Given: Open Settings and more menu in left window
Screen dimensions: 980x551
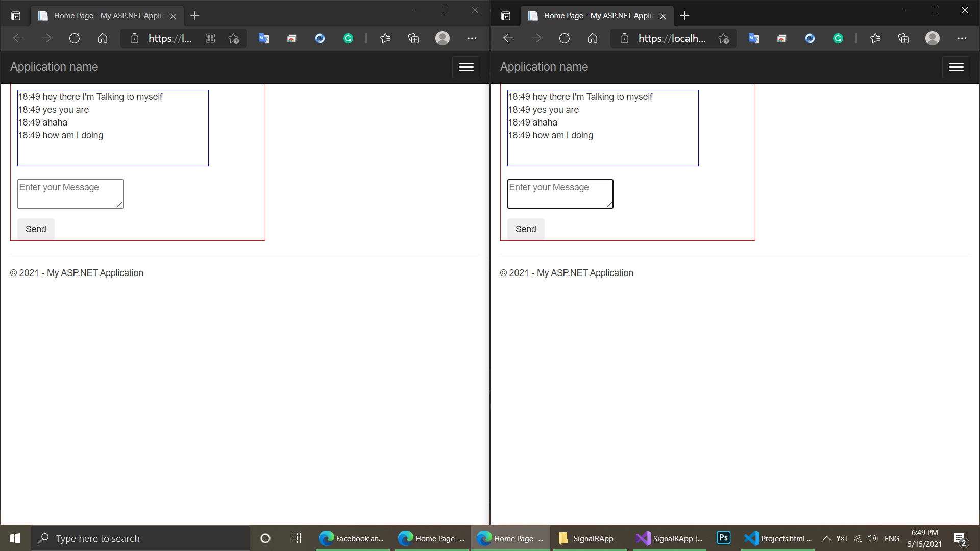Looking at the screenshot, I should [472, 38].
